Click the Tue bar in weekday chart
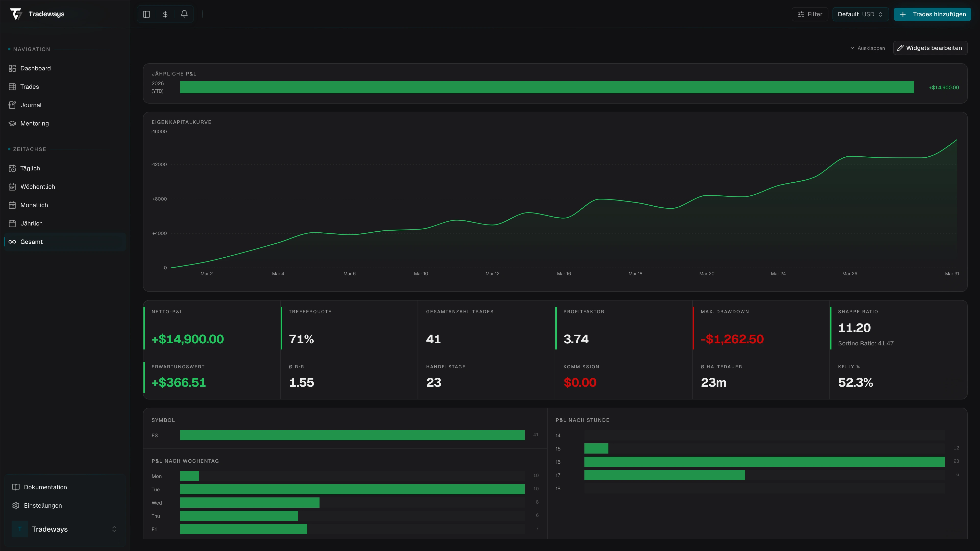The width and height of the screenshot is (980, 551). coord(352,489)
